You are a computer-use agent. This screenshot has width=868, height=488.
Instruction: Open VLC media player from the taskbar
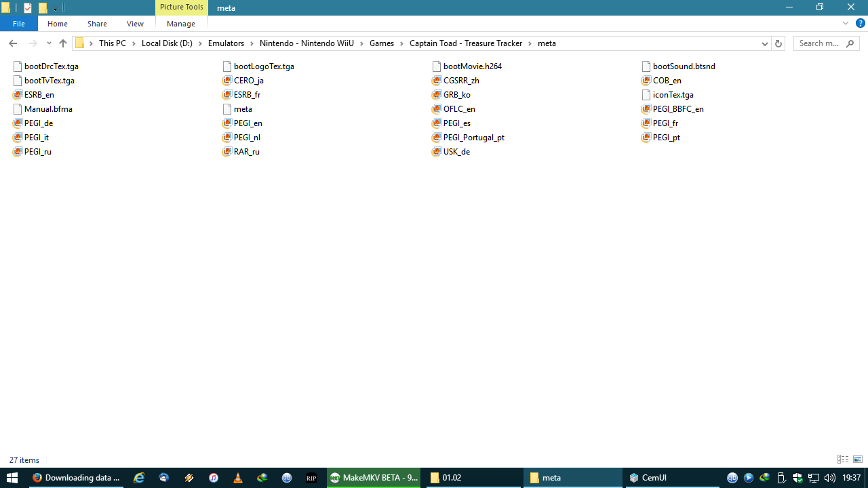coord(237,478)
